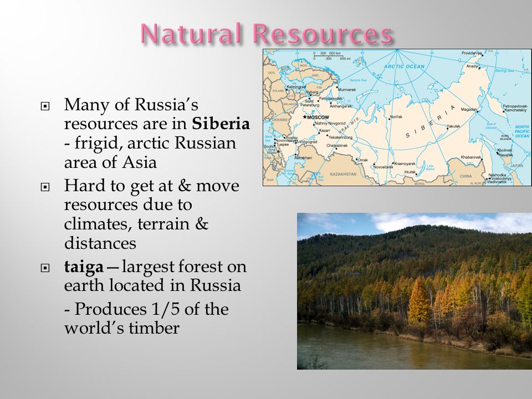Click the 'Omsk' city label on map

[x=362, y=160]
